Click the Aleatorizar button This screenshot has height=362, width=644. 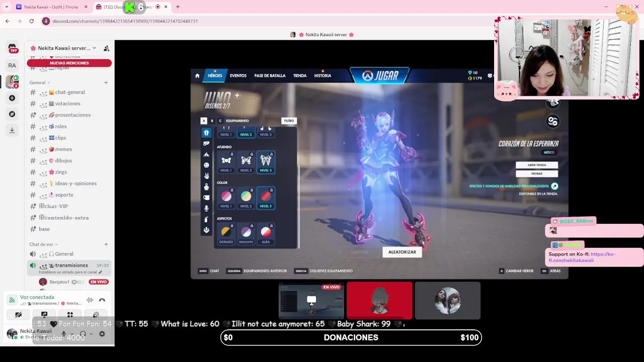(x=402, y=252)
